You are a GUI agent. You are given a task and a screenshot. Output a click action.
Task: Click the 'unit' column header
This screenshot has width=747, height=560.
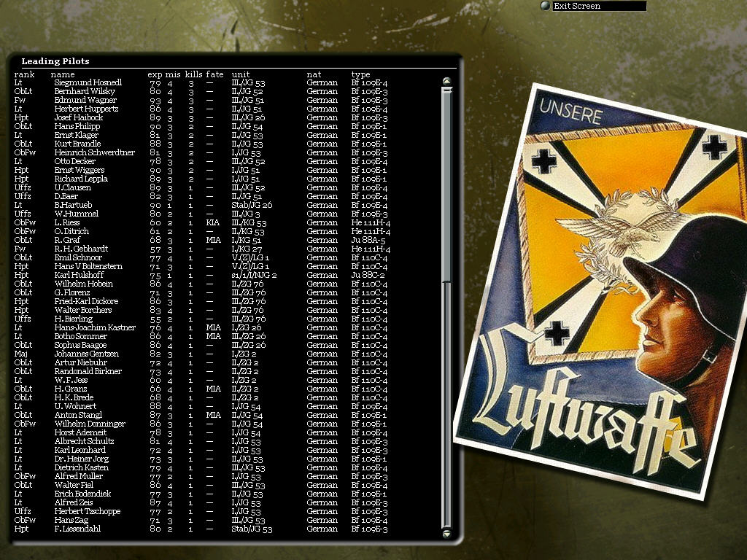(241, 74)
